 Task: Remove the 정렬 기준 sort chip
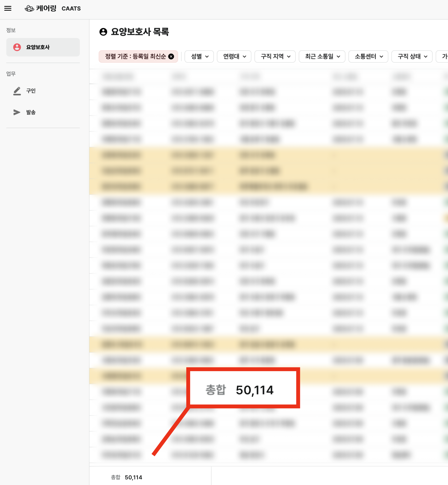pyautogui.click(x=171, y=57)
